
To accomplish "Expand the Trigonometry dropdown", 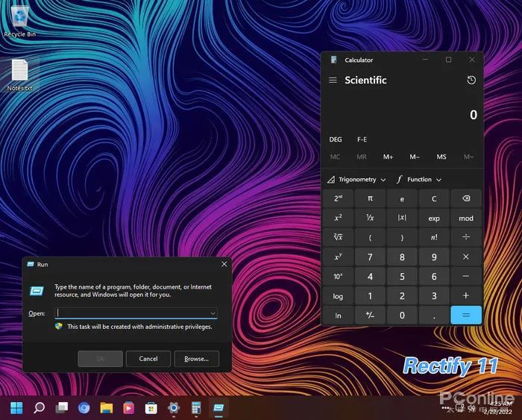I will 356,180.
